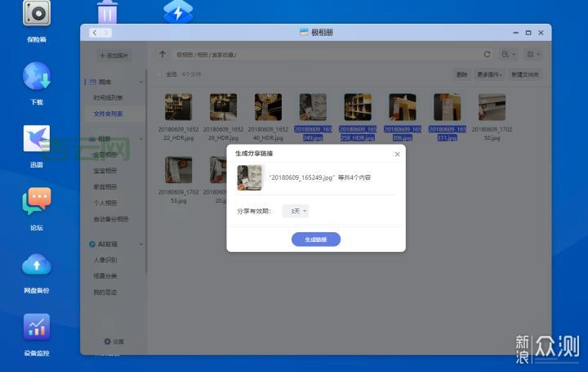Collapse the AI发现 sidebar section
This screenshot has height=372, width=588.
(140, 244)
